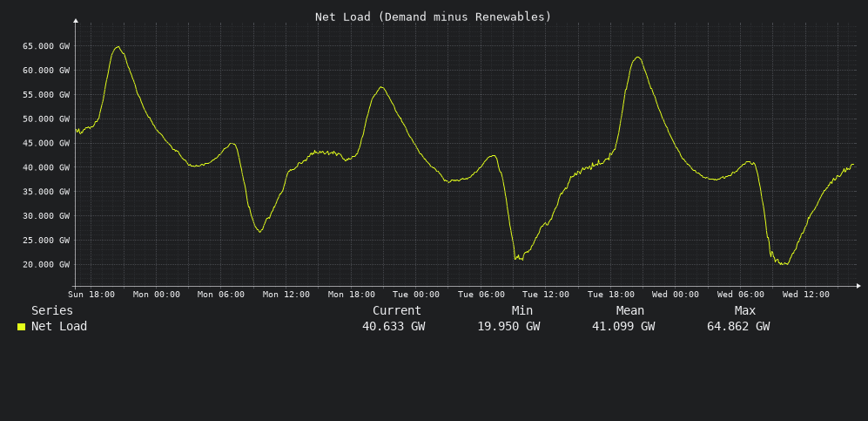Click the 35.000 GW y-axis label
This screenshot has height=421, width=868.
coord(46,192)
